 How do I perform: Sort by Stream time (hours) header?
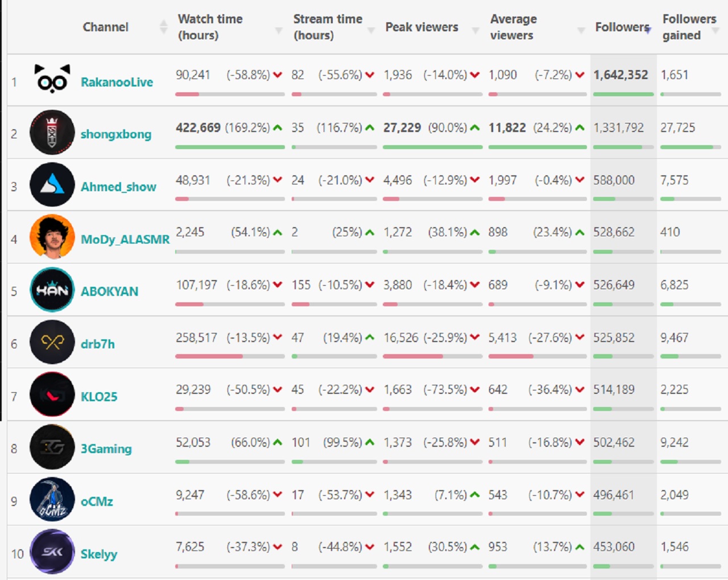pos(328,27)
